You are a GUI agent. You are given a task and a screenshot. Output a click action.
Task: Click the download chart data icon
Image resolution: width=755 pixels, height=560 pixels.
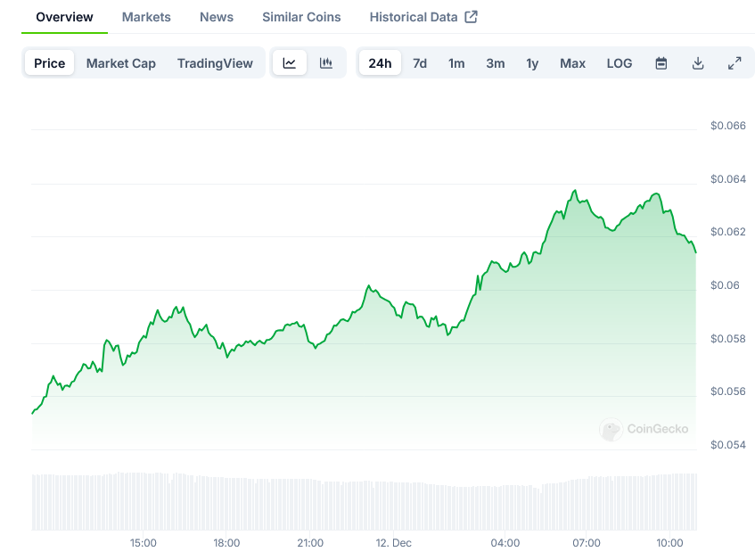698,63
